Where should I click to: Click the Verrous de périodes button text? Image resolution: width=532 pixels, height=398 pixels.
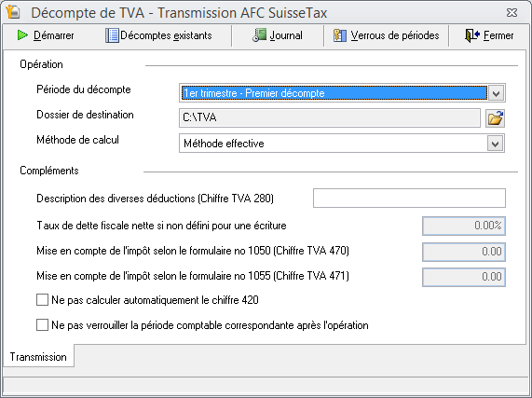[395, 35]
